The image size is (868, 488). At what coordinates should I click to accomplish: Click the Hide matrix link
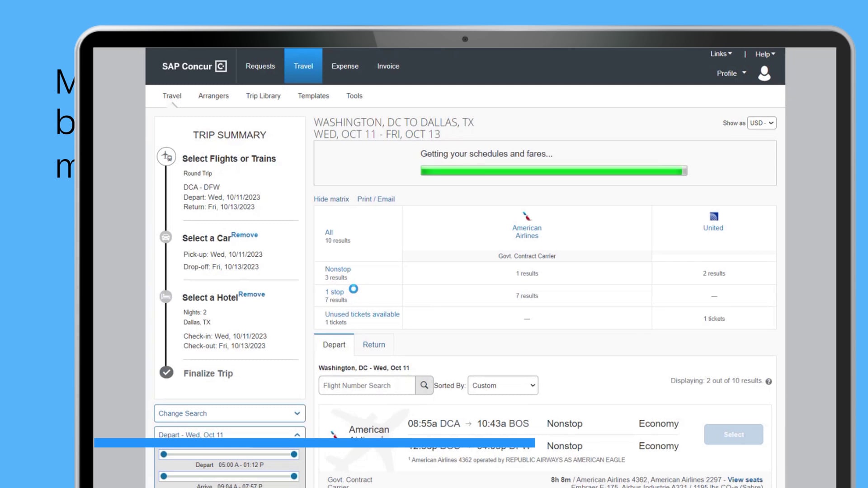coord(331,198)
